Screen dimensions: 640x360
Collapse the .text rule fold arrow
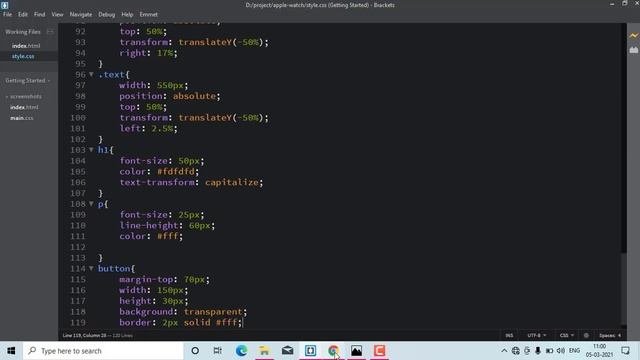pyautogui.click(x=91, y=74)
